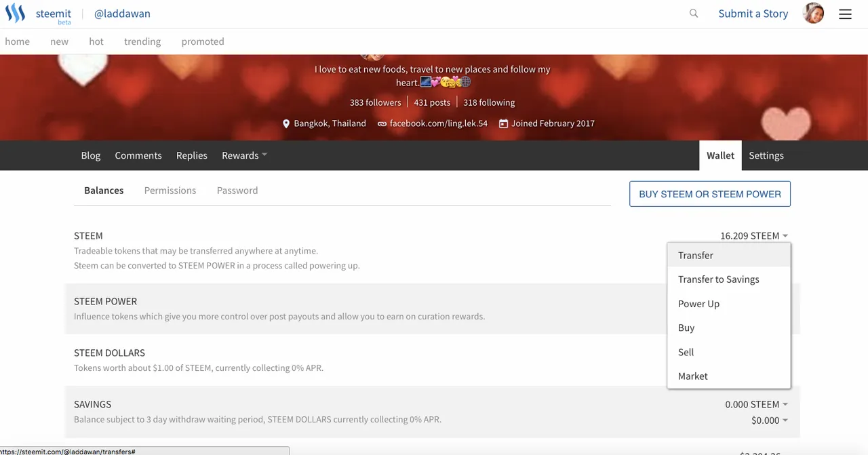View the 383 followers list
This screenshot has height=455, width=868.
click(375, 102)
